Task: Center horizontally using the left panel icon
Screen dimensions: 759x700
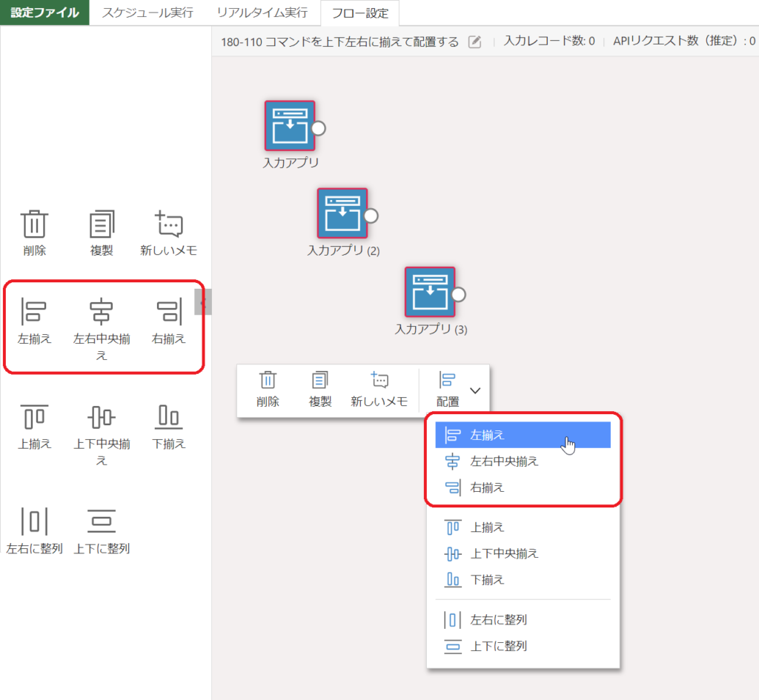Action: [x=102, y=311]
